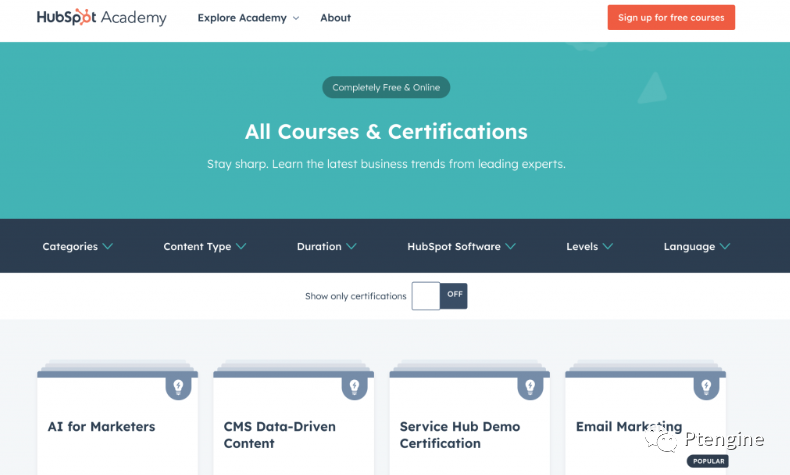The image size is (790, 475).
Task: Click the Show only certifications label
Action: coord(356,296)
